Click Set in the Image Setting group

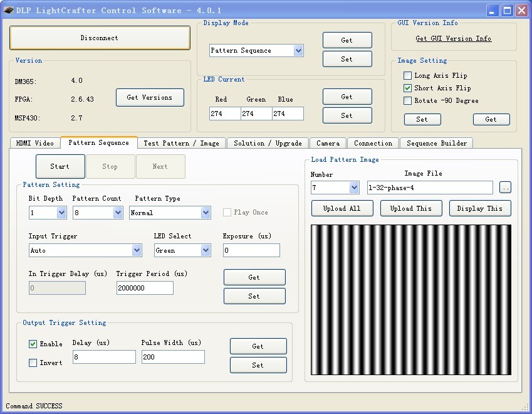pos(422,120)
